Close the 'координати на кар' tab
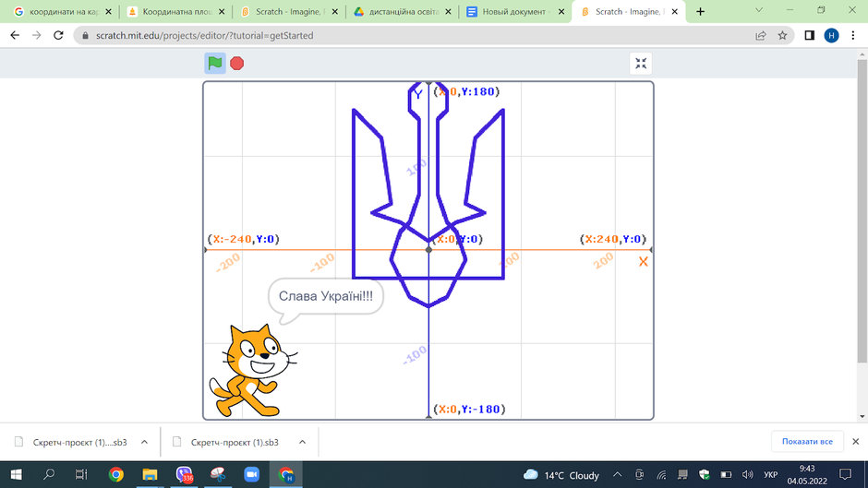Viewport: 868px width, 488px height. point(108,12)
